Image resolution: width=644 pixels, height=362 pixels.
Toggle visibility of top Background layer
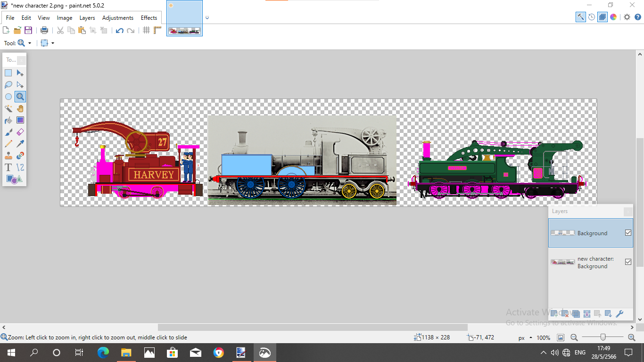628,233
